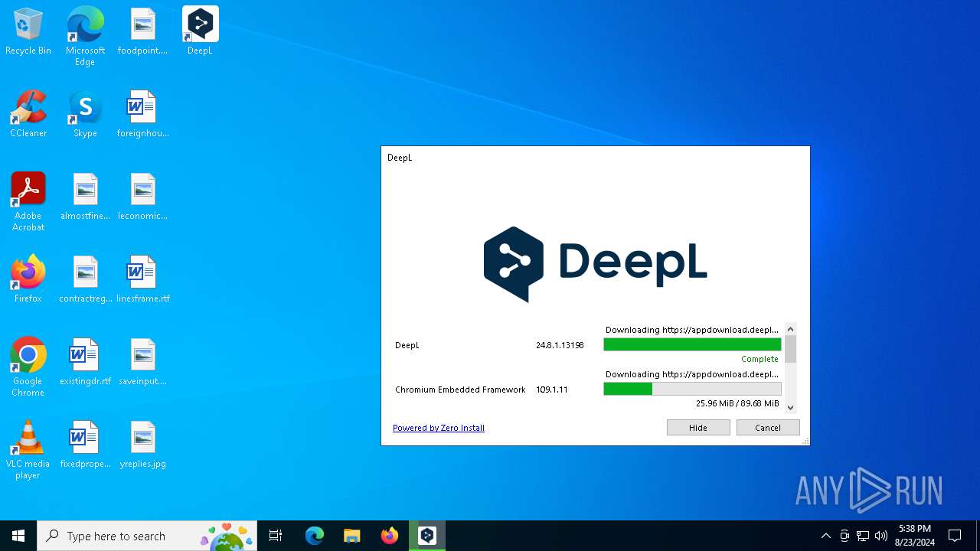Screen dimensions: 980x551
Task: Cancel the DeepL installation
Action: 768,428
